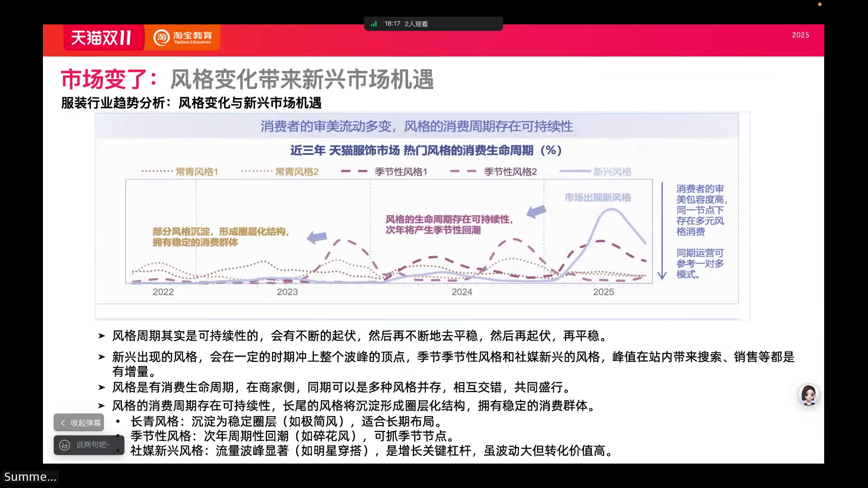Collapse the danmaku with 收起弹幕 chevron
The height and width of the screenshot is (488, 868).
pos(63,422)
